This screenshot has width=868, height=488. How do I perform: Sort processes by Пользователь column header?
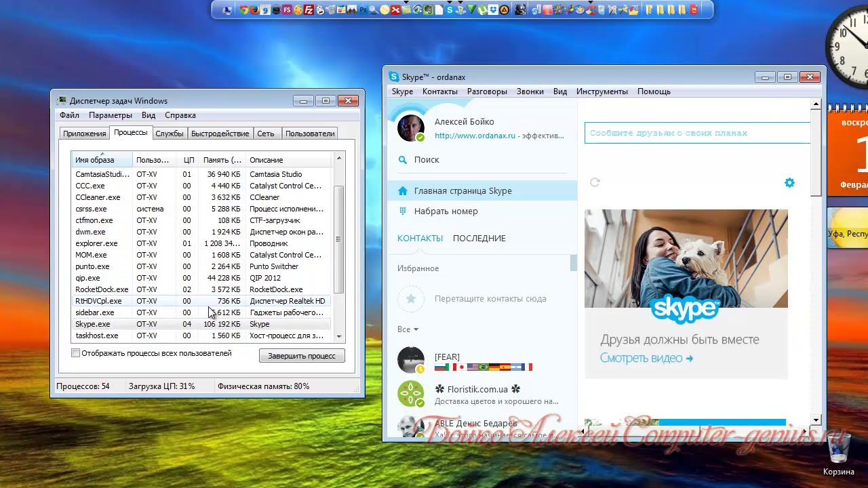pyautogui.click(x=155, y=160)
